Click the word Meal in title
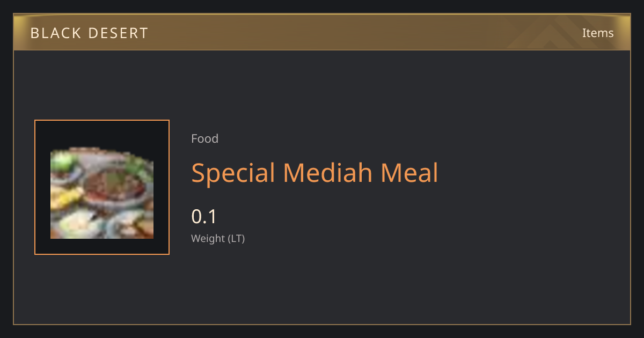The height and width of the screenshot is (338, 644). [409, 173]
